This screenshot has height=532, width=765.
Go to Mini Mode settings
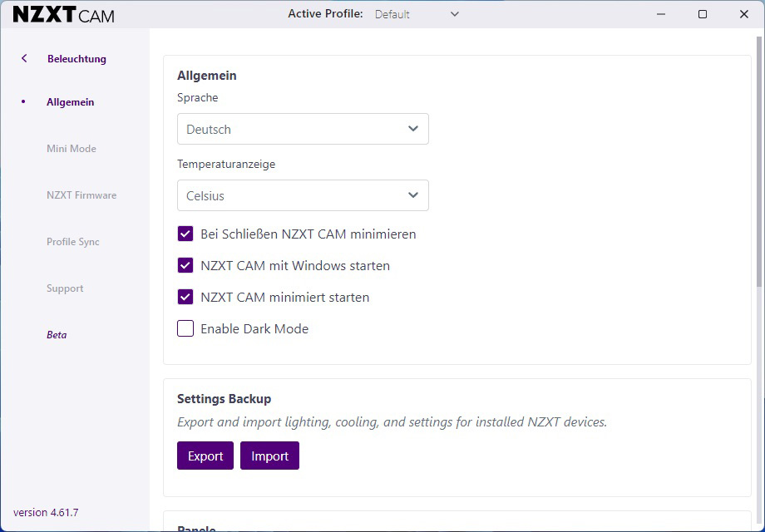(72, 149)
